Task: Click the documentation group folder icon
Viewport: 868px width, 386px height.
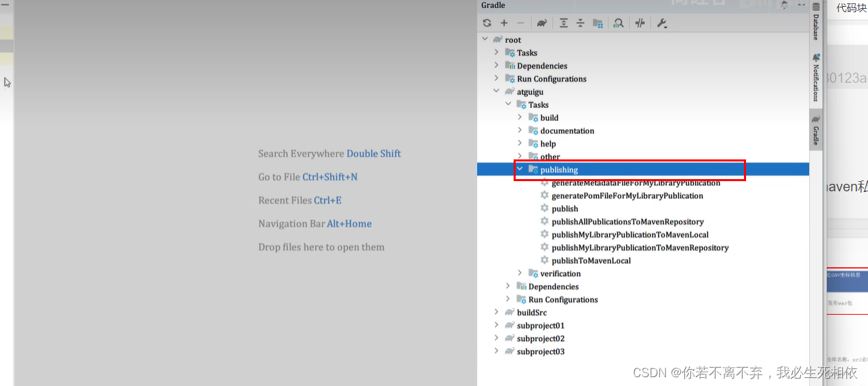Action: pyautogui.click(x=533, y=130)
